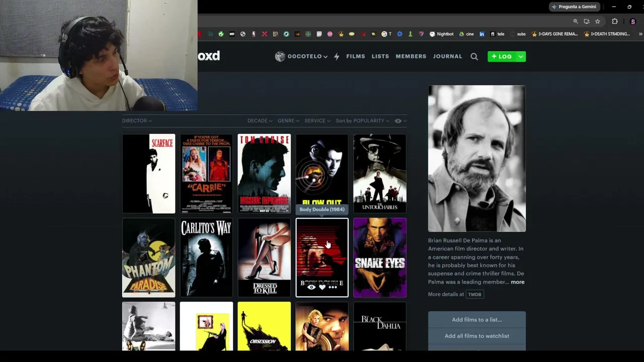The width and height of the screenshot is (644, 362).
Task: Open the GENRE filter dropdown
Action: pyautogui.click(x=288, y=121)
